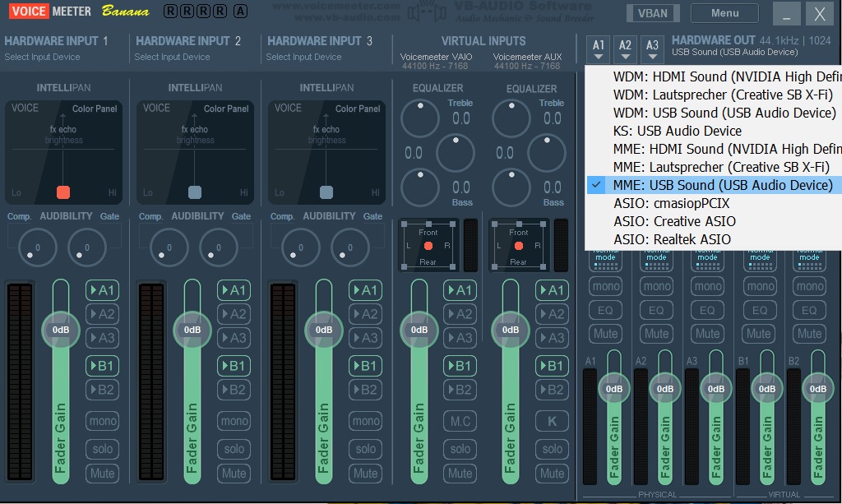
Task: Click the Voicemeeter VAIO virtual input label
Action: point(436,57)
